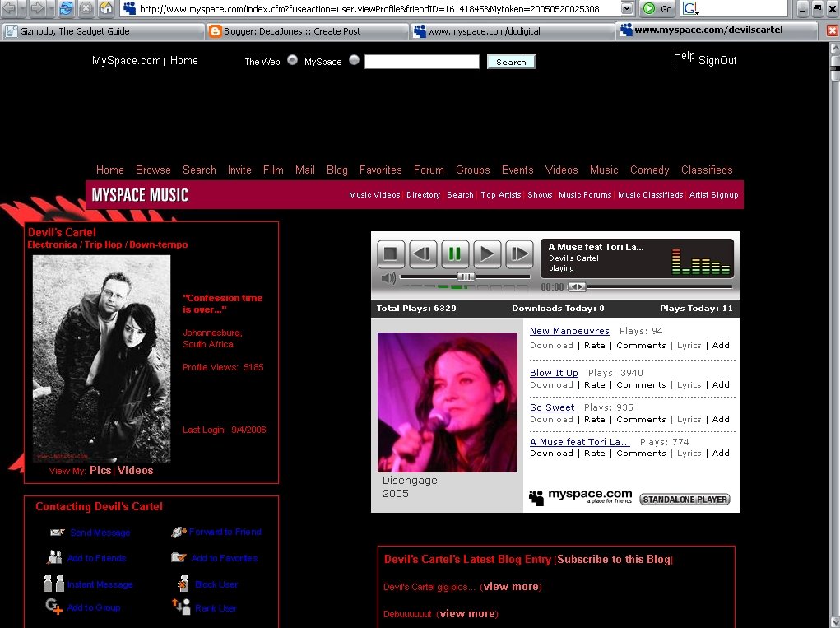
Task: Play the song So Sweet
Action: (x=552, y=407)
